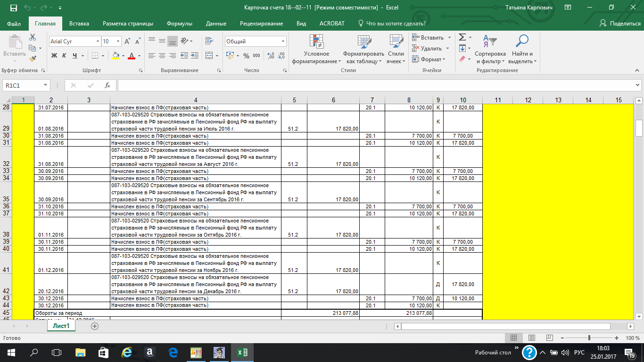
Task: Click the Percent Style icon
Action: coord(246,56)
